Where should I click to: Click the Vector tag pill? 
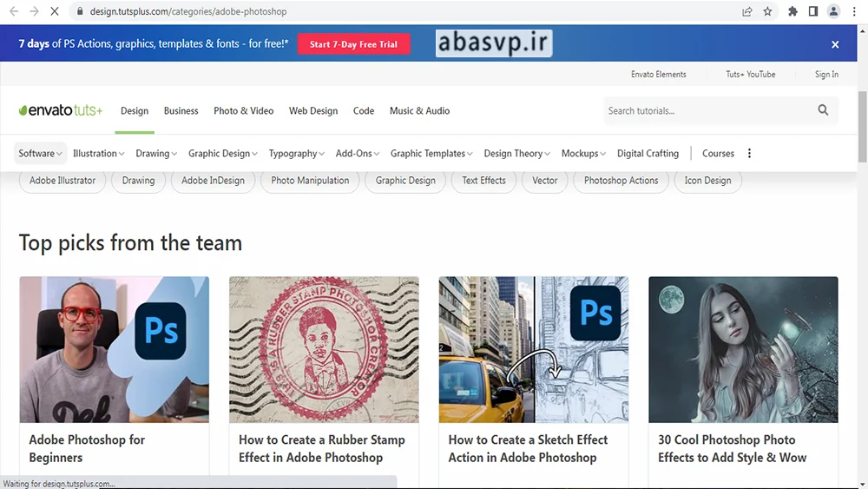545,181
